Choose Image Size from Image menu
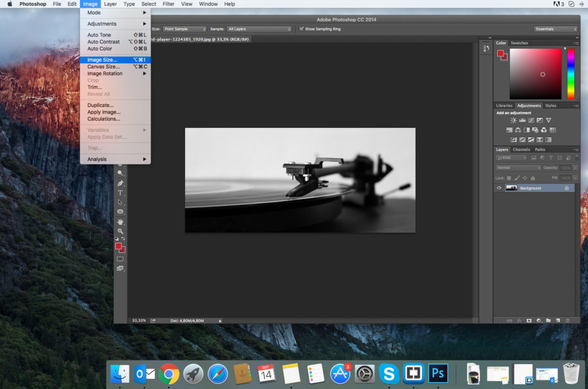The width and height of the screenshot is (588, 389). [x=103, y=60]
